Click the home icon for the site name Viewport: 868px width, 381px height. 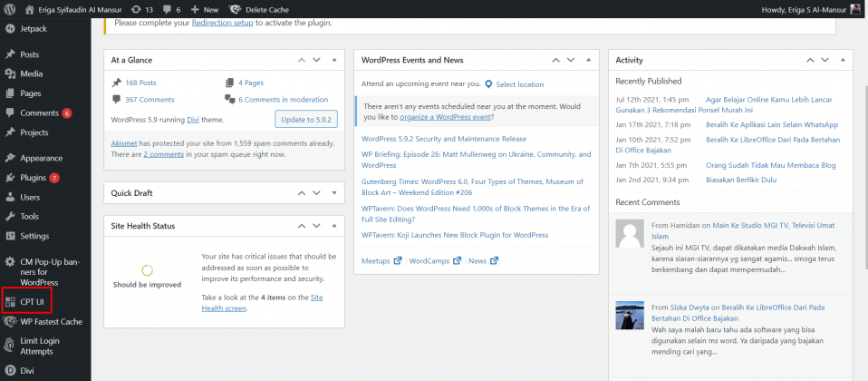(x=30, y=9)
